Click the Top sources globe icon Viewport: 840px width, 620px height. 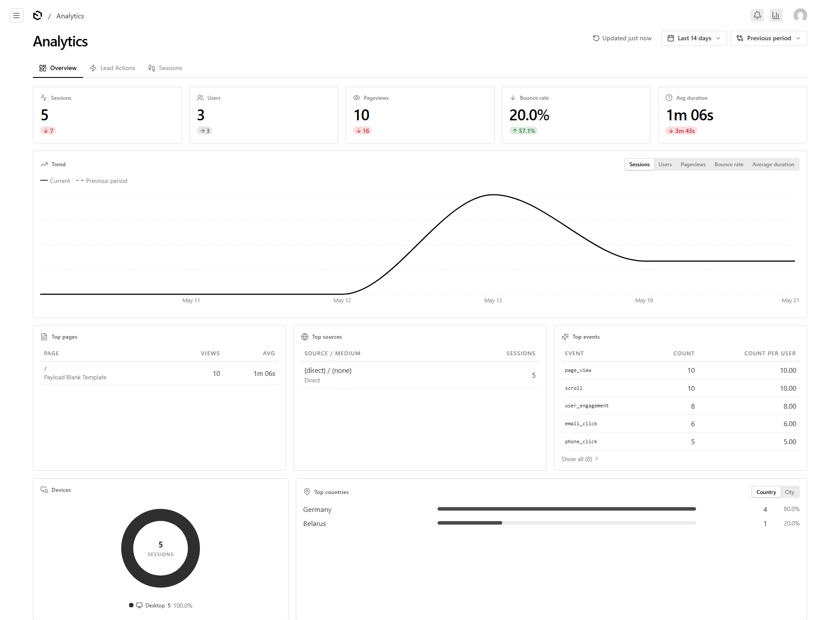click(x=305, y=337)
